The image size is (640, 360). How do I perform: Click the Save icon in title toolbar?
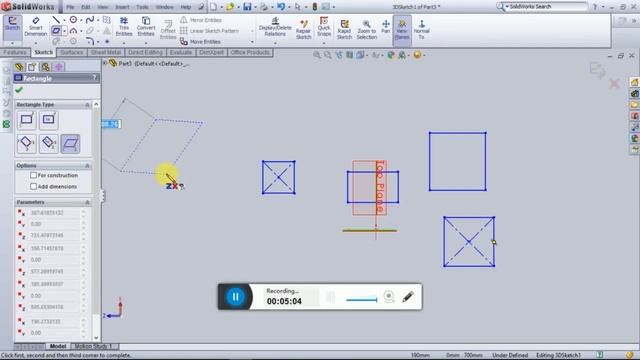(247, 7)
